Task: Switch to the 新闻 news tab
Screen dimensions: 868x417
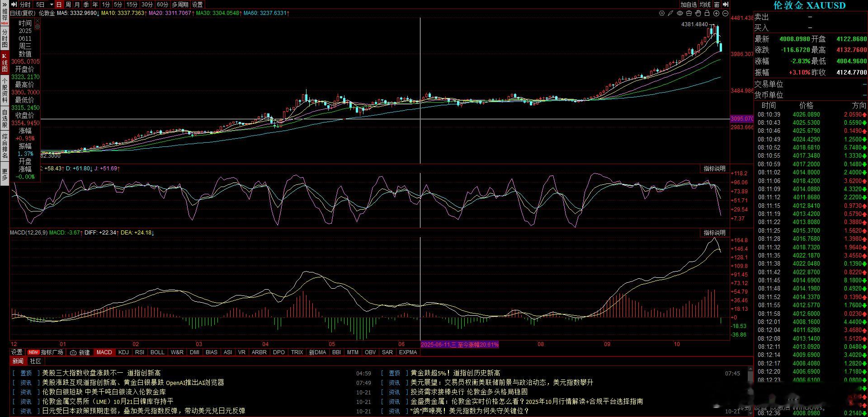Action: pyautogui.click(x=18, y=361)
